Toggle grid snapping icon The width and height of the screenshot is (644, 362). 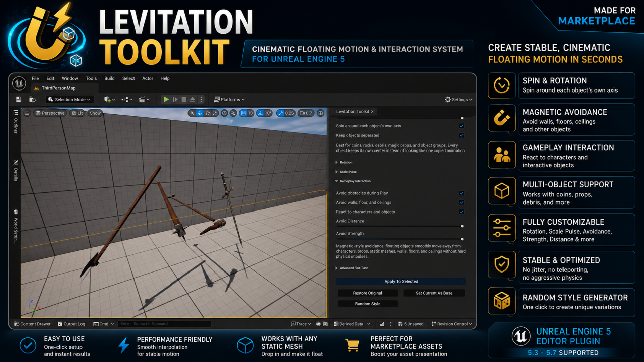pyautogui.click(x=243, y=113)
